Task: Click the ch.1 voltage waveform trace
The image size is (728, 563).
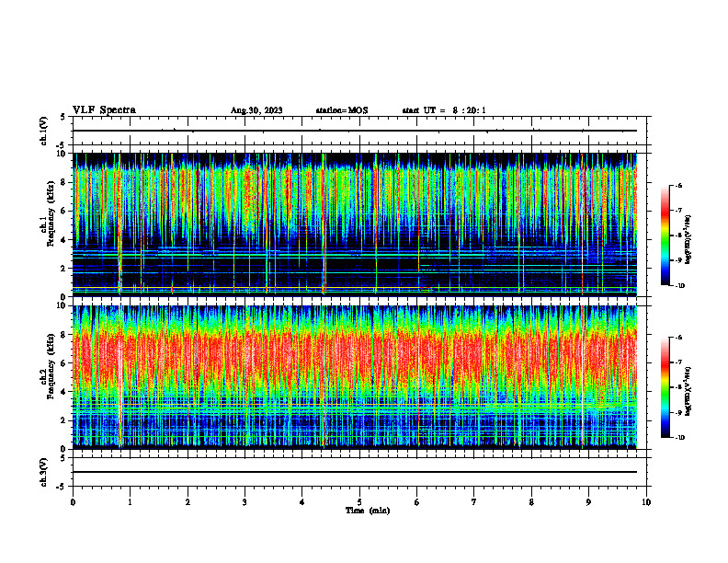Action: pos(354,131)
